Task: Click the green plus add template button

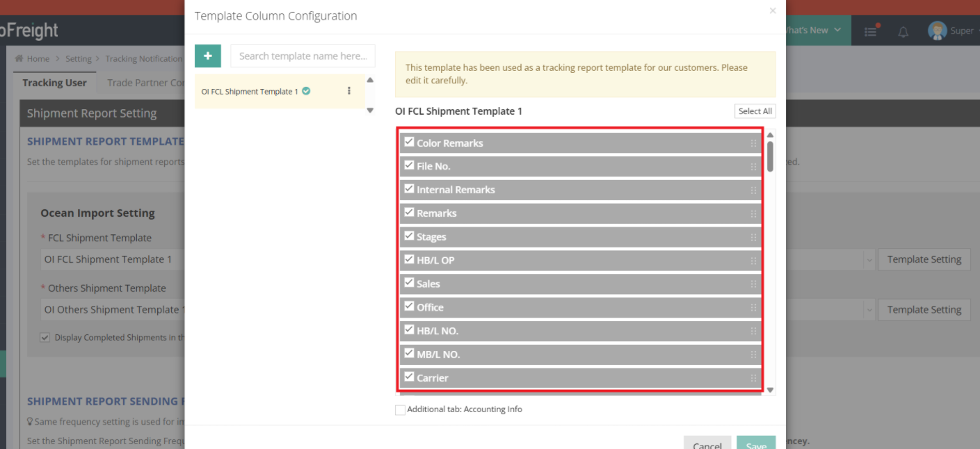Action: click(x=207, y=56)
